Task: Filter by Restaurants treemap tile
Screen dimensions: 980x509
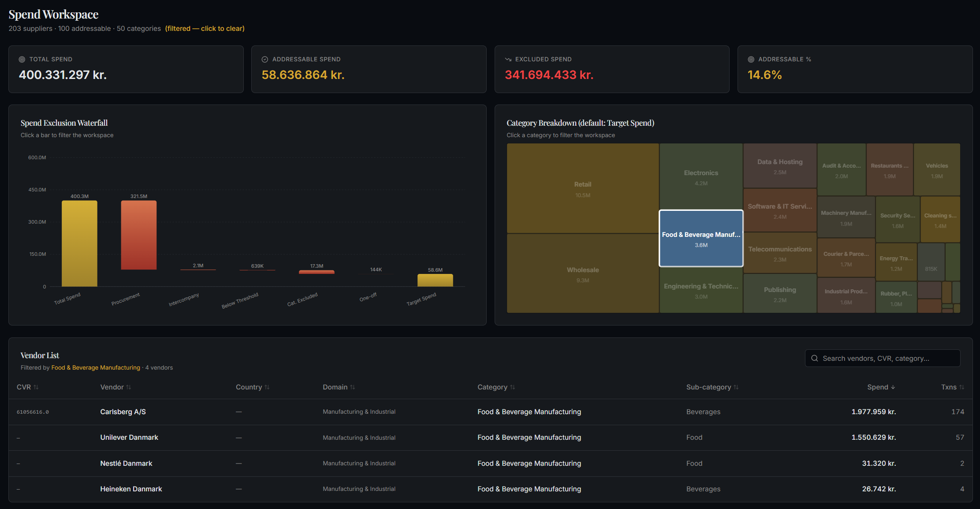Action: [x=890, y=169]
